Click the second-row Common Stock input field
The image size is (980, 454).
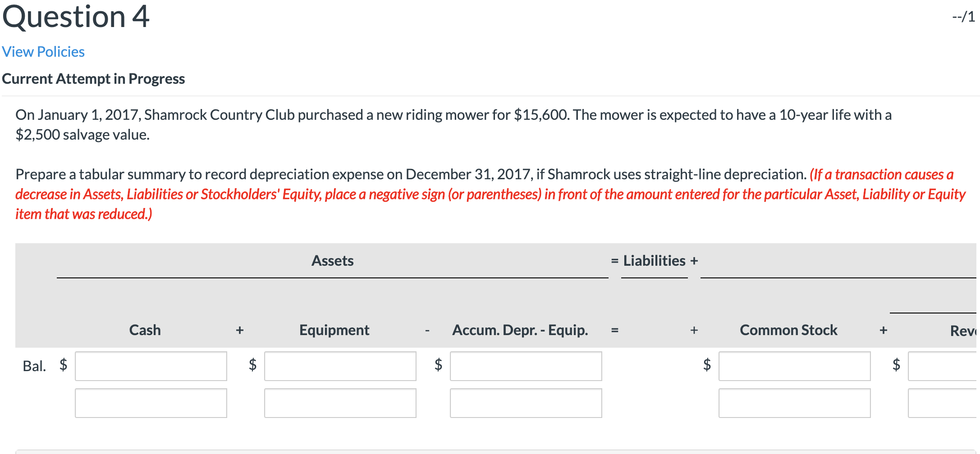794,402
